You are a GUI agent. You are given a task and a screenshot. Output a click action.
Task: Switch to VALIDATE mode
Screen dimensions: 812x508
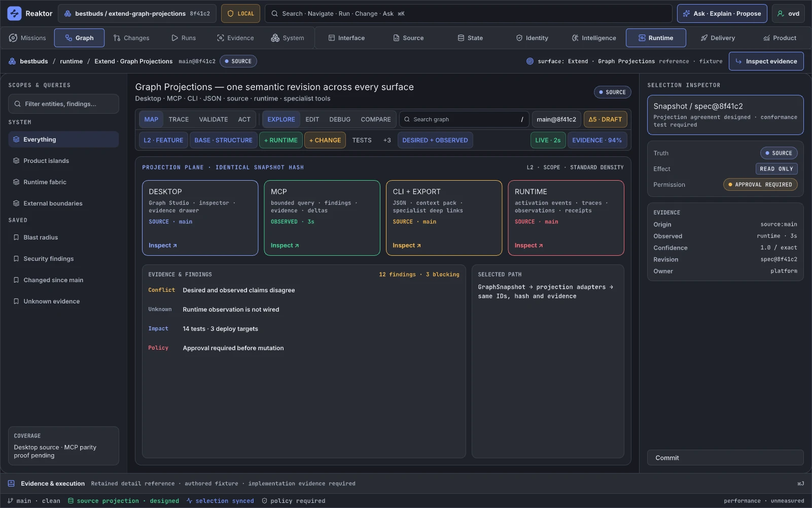tap(214, 120)
